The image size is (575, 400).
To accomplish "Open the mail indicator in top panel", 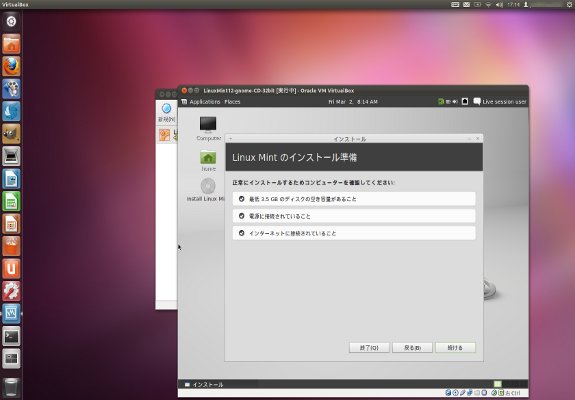I will (x=466, y=4).
